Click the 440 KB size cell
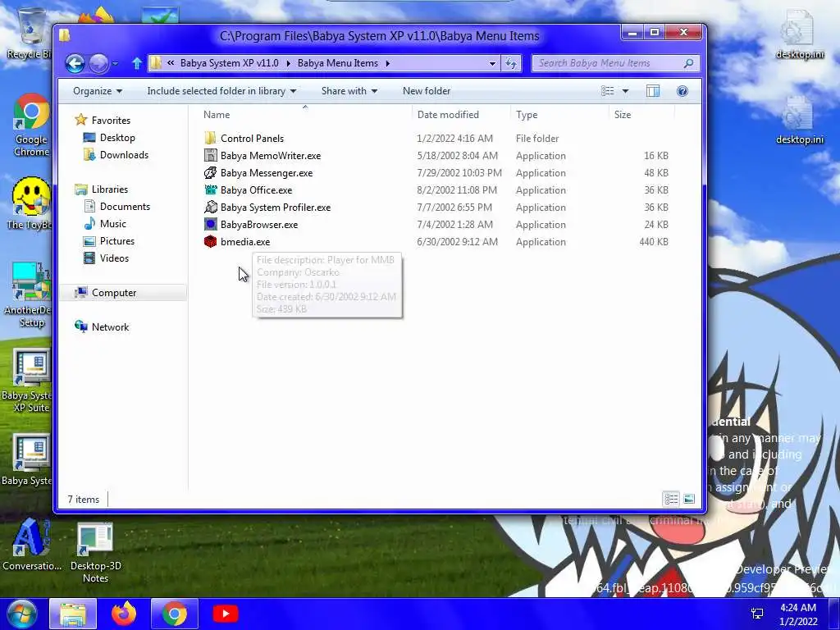The width and height of the screenshot is (840, 630). tap(654, 242)
